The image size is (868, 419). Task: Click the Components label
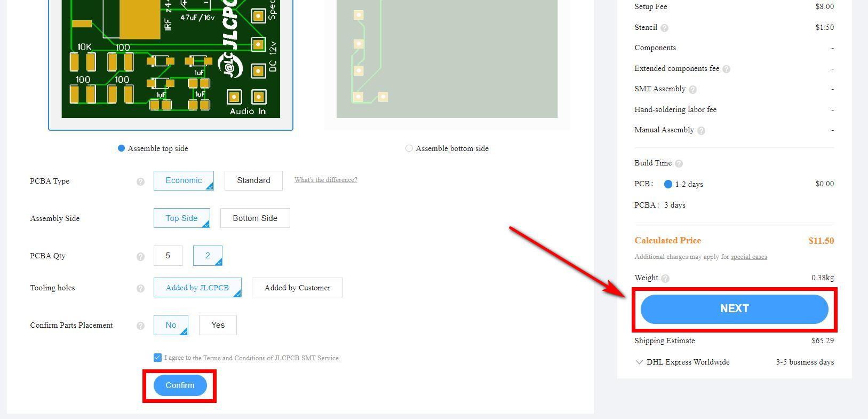tap(655, 48)
